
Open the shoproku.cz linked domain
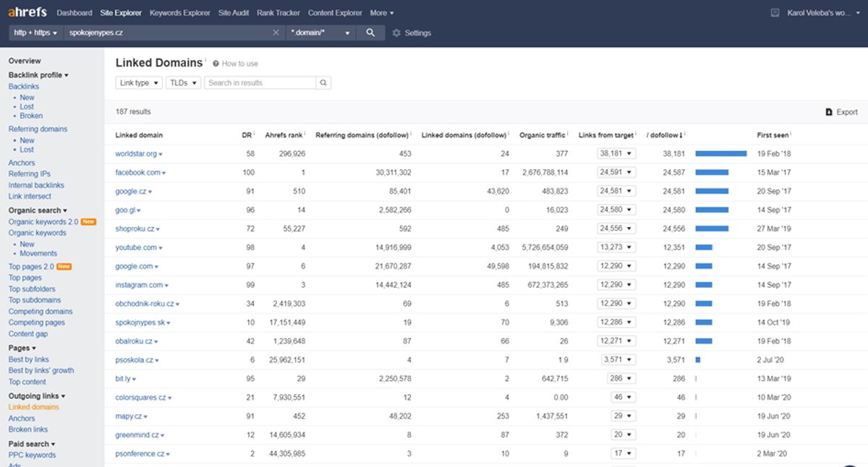(x=135, y=228)
